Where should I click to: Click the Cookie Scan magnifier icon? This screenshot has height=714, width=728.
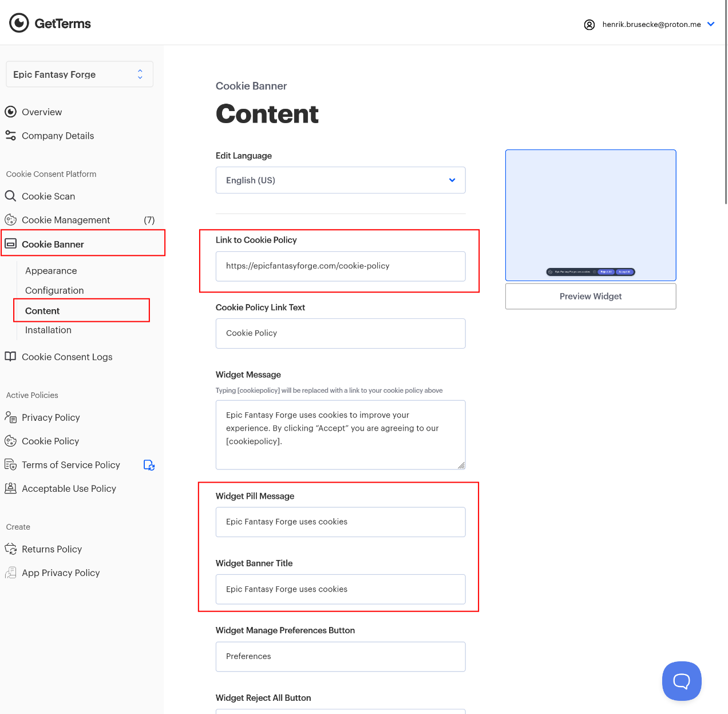(10, 196)
